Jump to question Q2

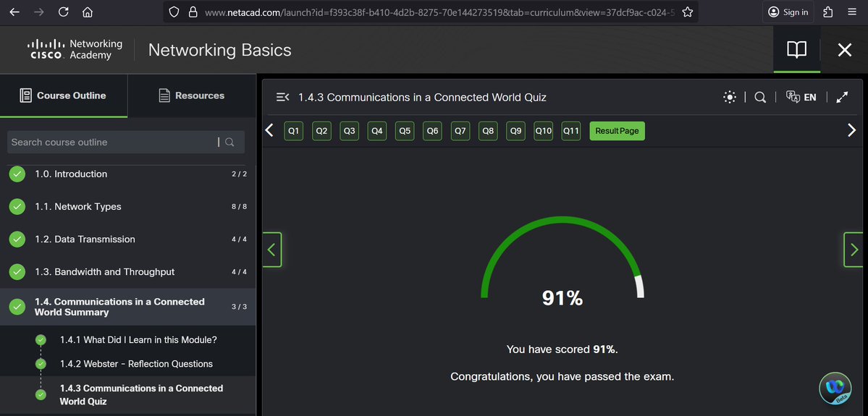(x=321, y=131)
